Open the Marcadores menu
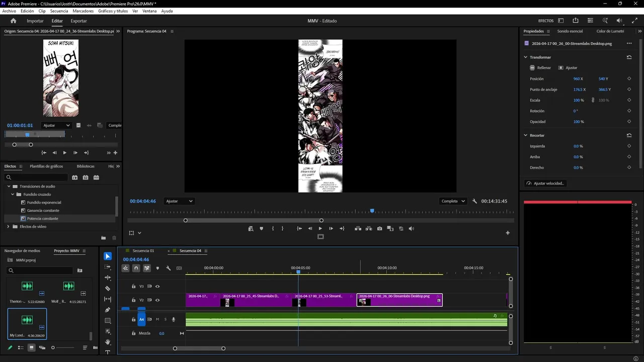 tap(83, 11)
